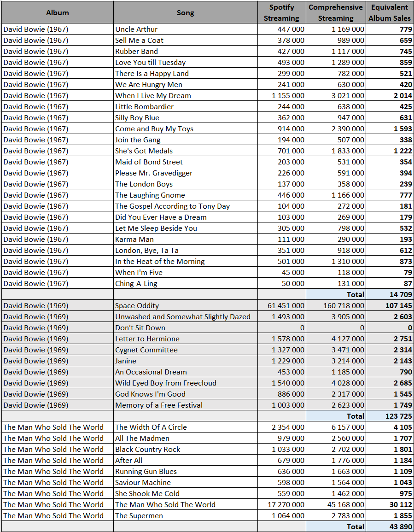Click Did You Ever Have a Dream
The width and height of the screenshot is (414, 532).
pyautogui.click(x=185, y=217)
